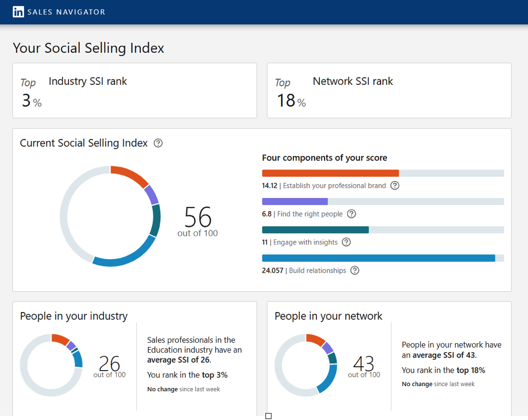The image size is (528, 420).
Task: Click 'Build relationships' label
Action: [317, 270]
